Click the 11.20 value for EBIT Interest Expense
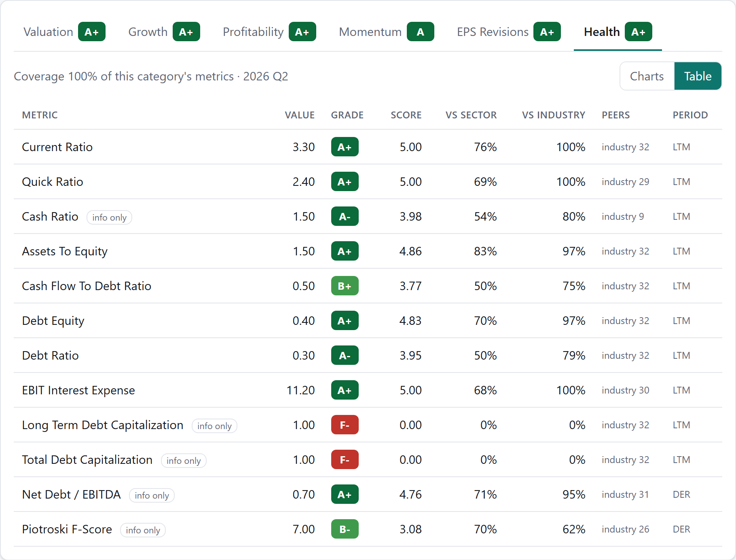Viewport: 736px width, 560px height. click(x=300, y=390)
